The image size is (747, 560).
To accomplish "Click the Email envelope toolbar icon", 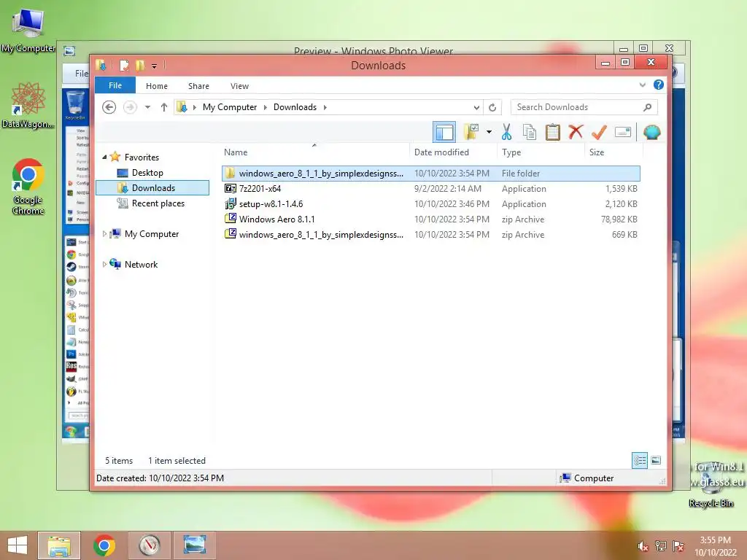I will tap(623, 132).
